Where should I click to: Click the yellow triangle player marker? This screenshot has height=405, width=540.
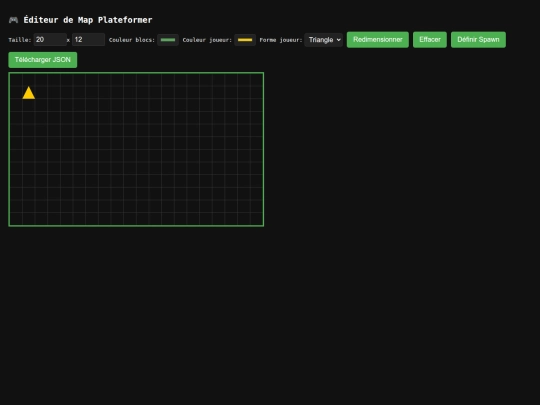[x=29, y=93]
